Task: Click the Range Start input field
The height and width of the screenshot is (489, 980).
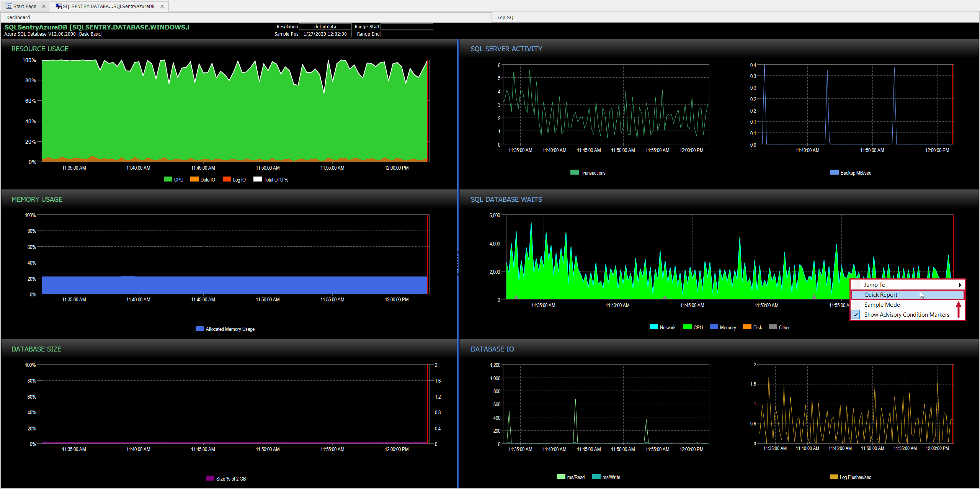Action: [x=407, y=27]
